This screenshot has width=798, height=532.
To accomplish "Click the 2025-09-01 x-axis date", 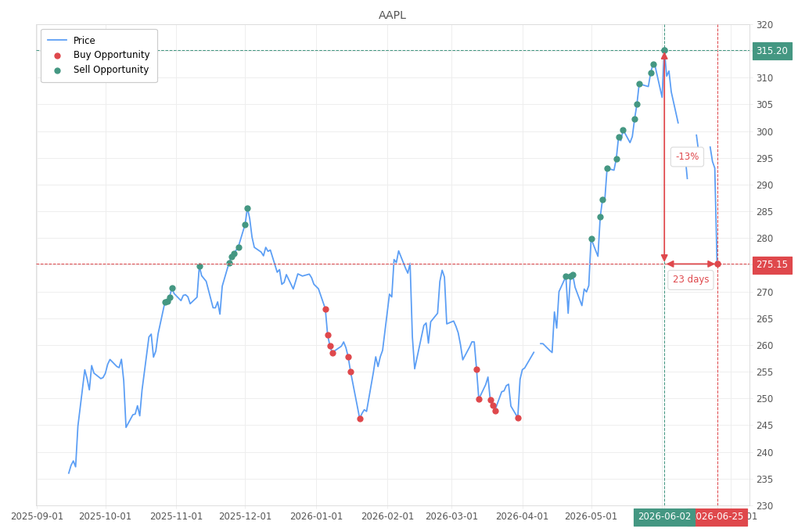I will point(37,516).
